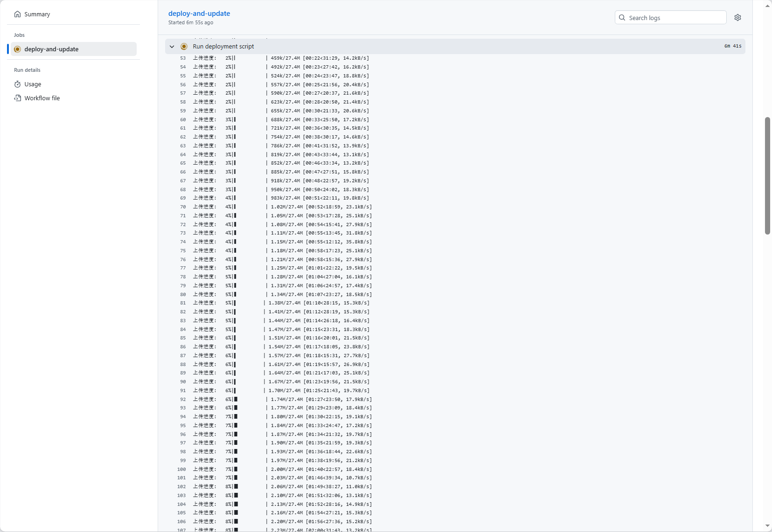The image size is (772, 532).
Task: Select the deploy-and-update job in sidebar
Action: click(x=51, y=49)
